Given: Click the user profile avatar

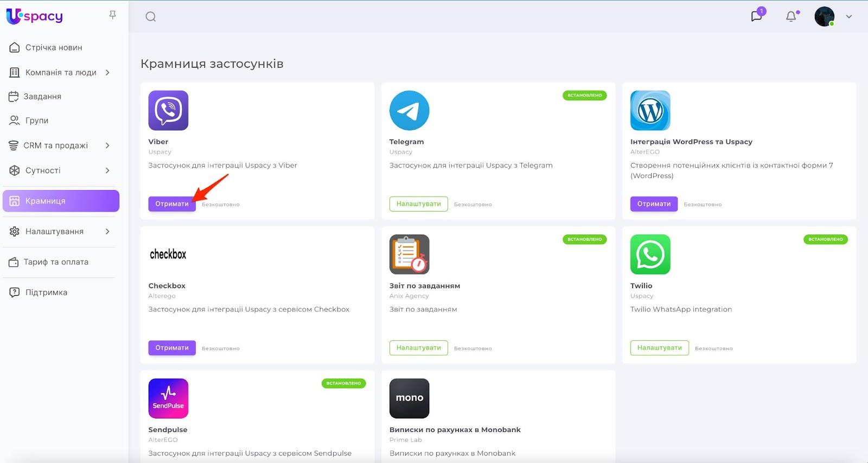Looking at the screenshot, I should click(824, 17).
